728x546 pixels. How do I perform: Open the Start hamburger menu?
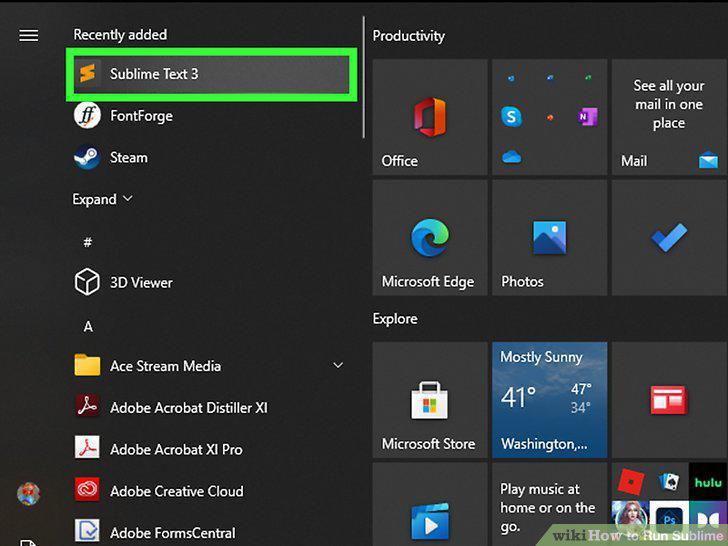click(28, 35)
